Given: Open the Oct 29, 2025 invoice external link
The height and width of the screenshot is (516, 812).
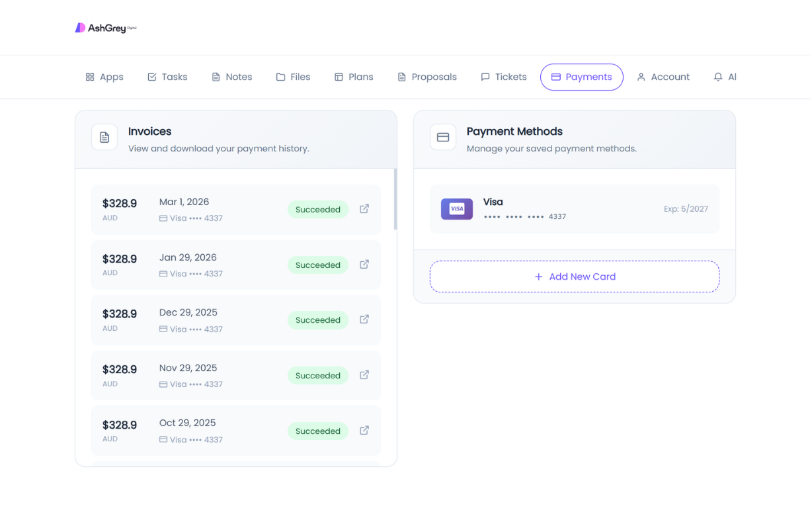Looking at the screenshot, I should tap(364, 430).
